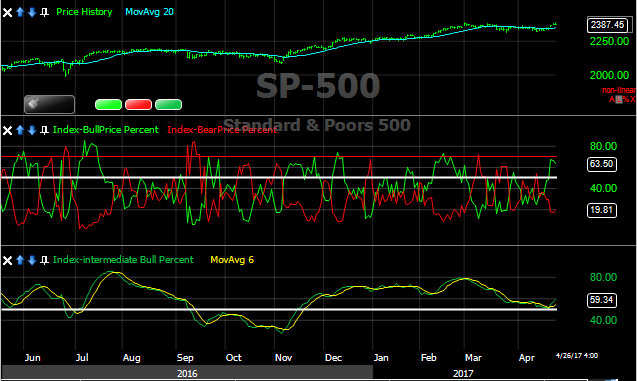Click the red button
Screen dimensions: 637x381
(138, 104)
